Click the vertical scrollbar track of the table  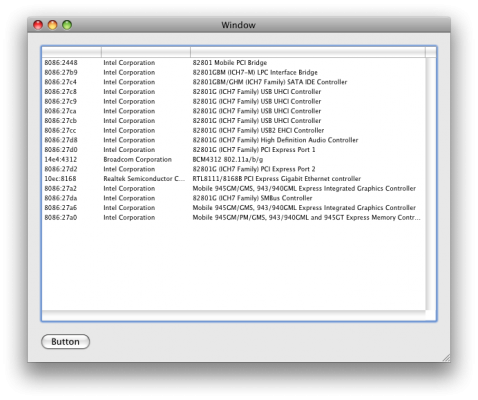click(431, 184)
